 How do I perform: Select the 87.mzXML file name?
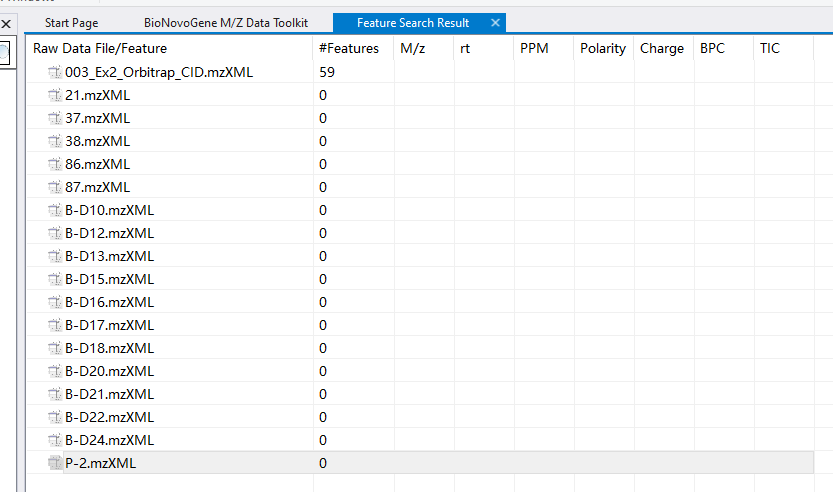(x=97, y=187)
